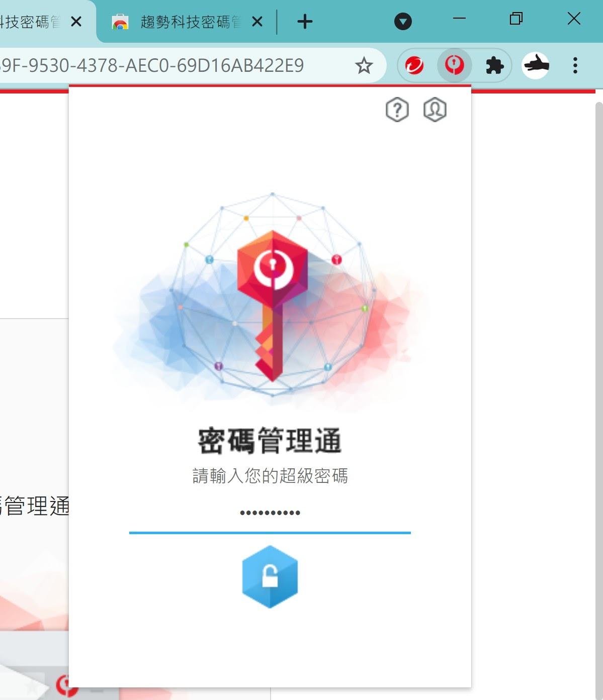Click the blue unlock hexagon button
Viewport: 603px width, 700px height.
pyautogui.click(x=270, y=577)
